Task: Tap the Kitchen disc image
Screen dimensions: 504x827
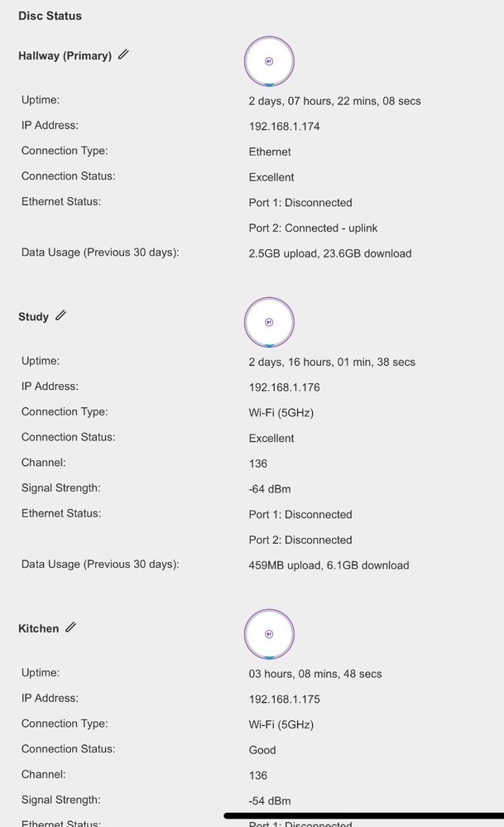Action: coord(269,634)
